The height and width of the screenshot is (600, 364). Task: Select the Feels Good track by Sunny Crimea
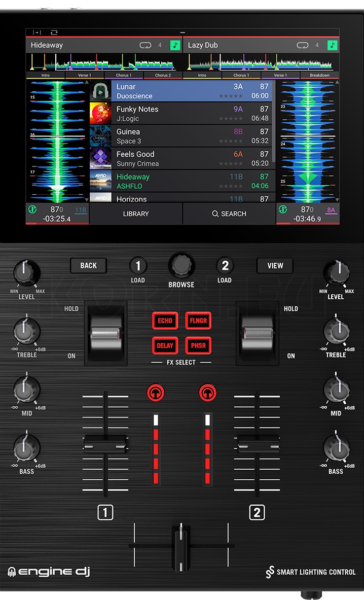coord(181,158)
